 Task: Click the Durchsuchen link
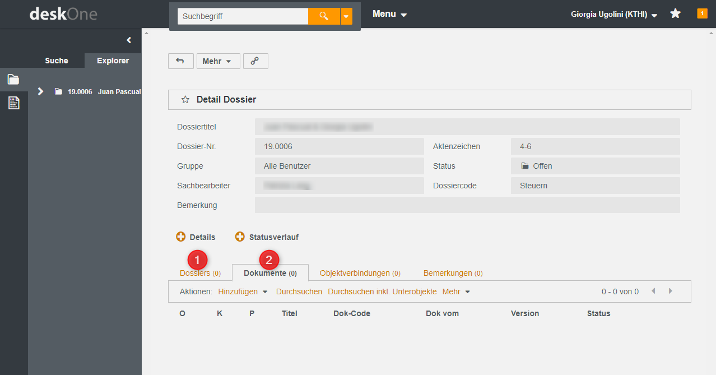299,291
